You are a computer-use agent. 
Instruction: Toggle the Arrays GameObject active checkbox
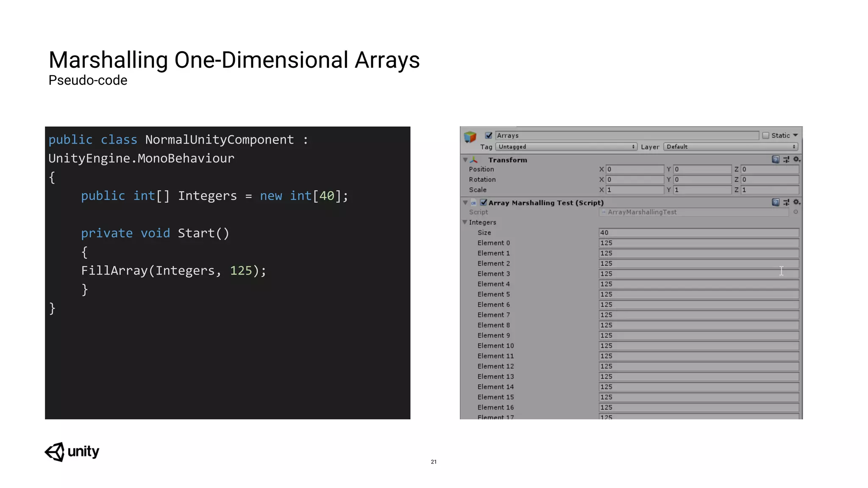coord(489,135)
